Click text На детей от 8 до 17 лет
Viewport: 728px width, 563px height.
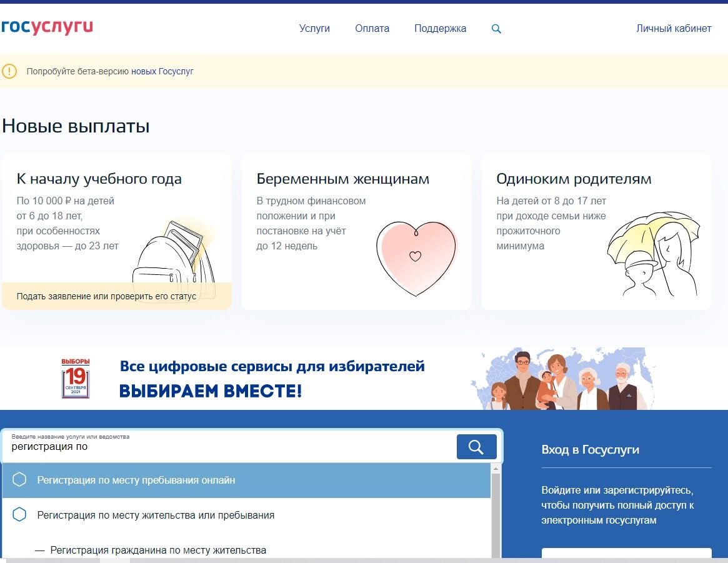pyautogui.click(x=551, y=201)
